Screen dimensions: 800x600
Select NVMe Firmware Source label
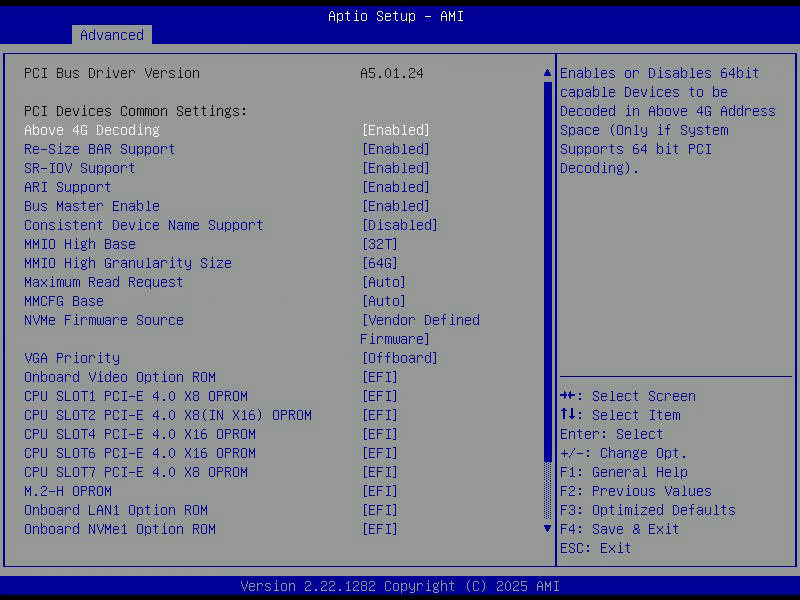(104, 320)
